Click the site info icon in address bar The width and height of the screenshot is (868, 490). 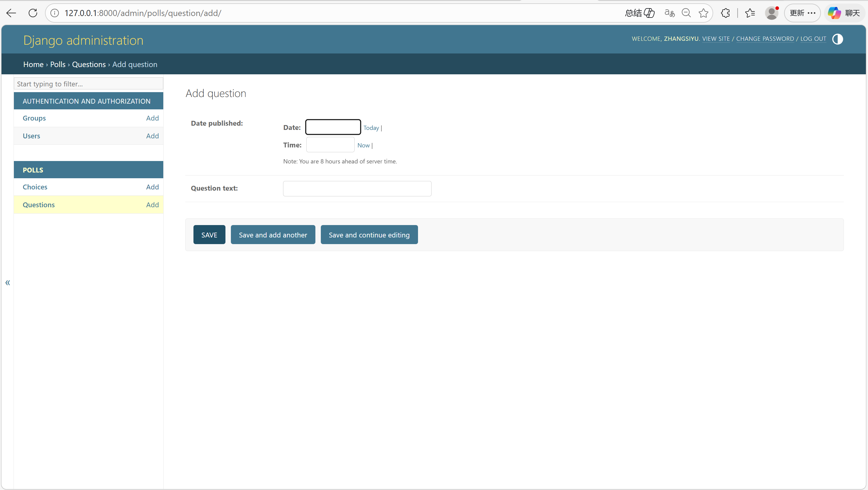click(x=55, y=13)
